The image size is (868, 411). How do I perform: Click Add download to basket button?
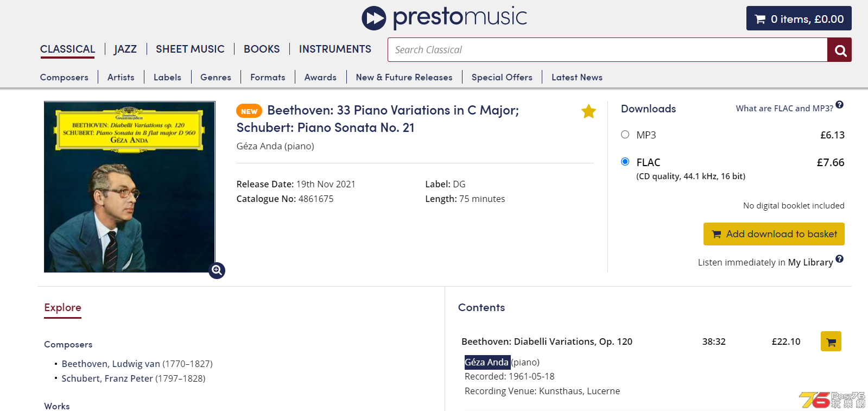click(774, 234)
